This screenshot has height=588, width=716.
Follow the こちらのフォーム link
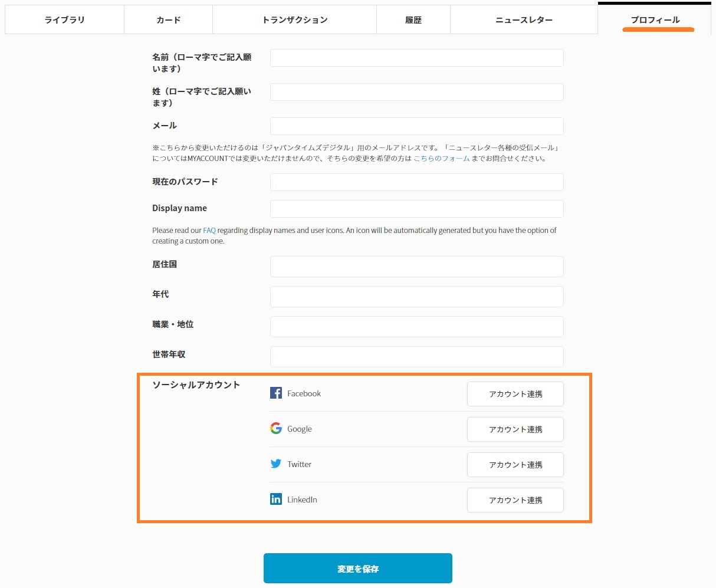click(x=442, y=158)
